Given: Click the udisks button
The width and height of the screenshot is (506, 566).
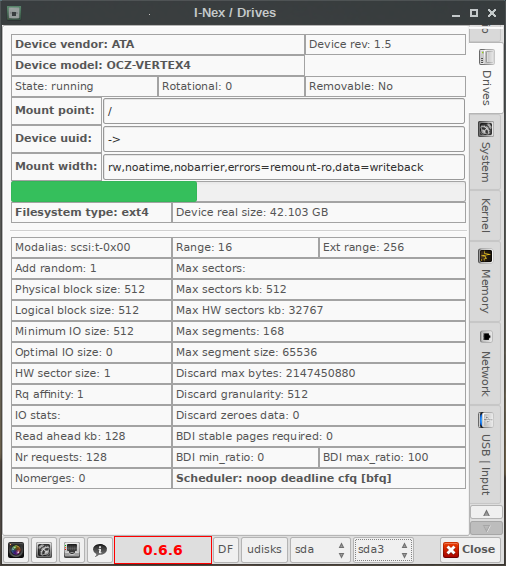Looking at the screenshot, I should [x=264, y=550].
